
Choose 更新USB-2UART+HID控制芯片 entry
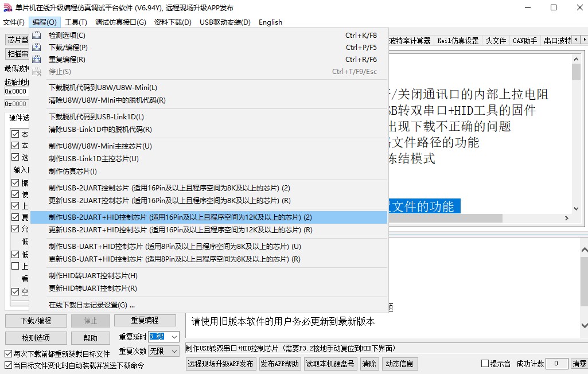[208, 230]
